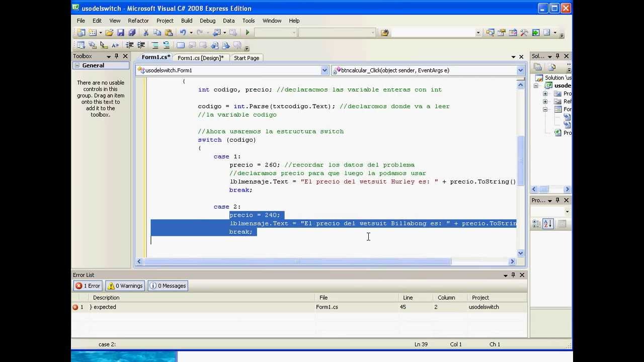
Task: Click the Paste clipboard icon
Action: pyautogui.click(x=169, y=32)
